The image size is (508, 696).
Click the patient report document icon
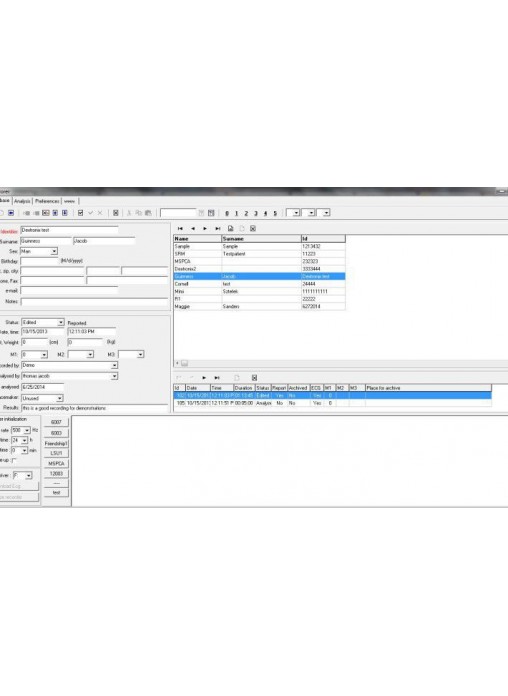coord(230,228)
